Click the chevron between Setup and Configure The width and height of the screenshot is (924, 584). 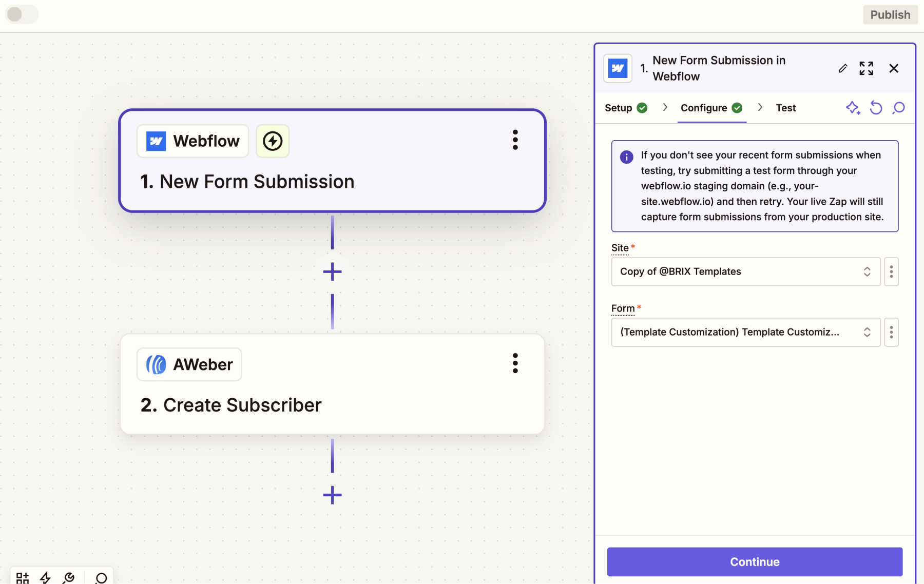coord(665,107)
